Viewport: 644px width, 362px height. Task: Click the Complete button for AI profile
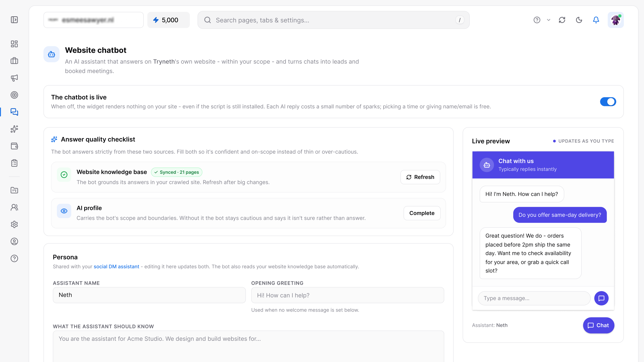pos(422,213)
